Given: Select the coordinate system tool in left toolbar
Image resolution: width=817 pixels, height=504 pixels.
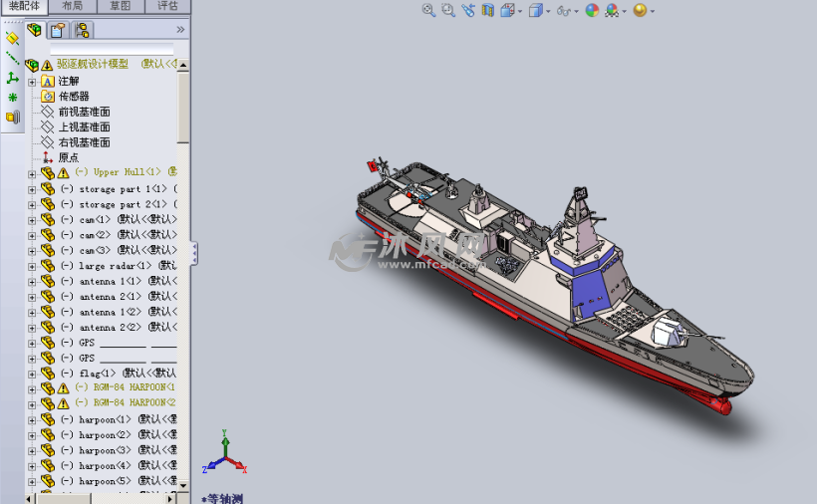Looking at the screenshot, I should (x=12, y=78).
